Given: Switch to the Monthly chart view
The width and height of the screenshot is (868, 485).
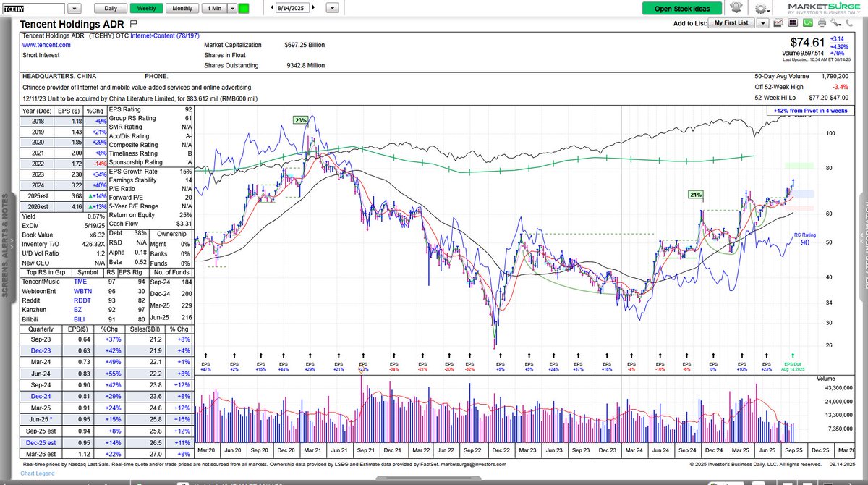Looking at the screenshot, I should (x=182, y=8).
